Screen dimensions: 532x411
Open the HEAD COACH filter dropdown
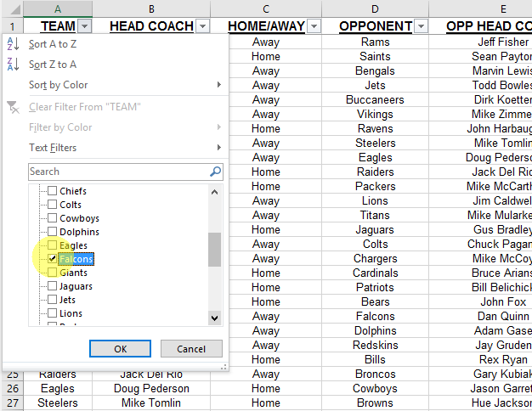[202, 26]
